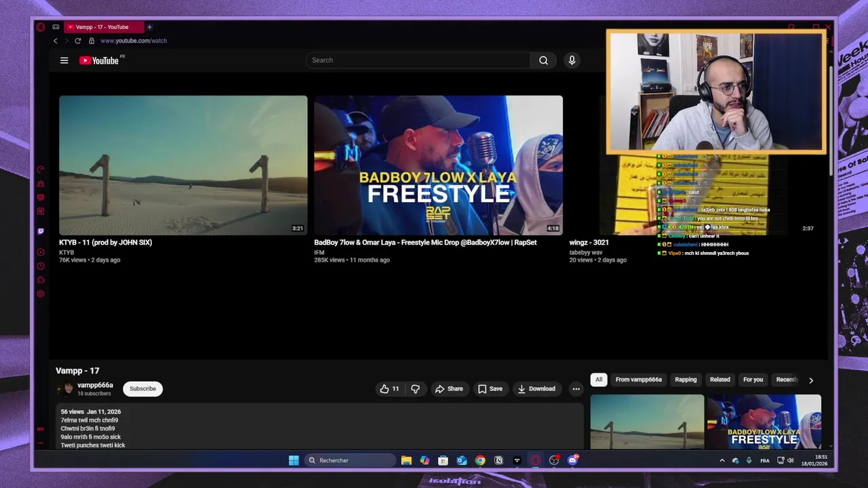The image size is (868, 488).
Task: Open the Windows Start menu
Action: pyautogui.click(x=294, y=460)
